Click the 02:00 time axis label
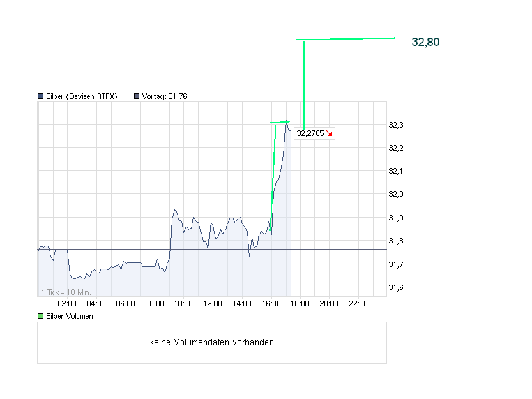This screenshot has height=399, width=532. [67, 303]
